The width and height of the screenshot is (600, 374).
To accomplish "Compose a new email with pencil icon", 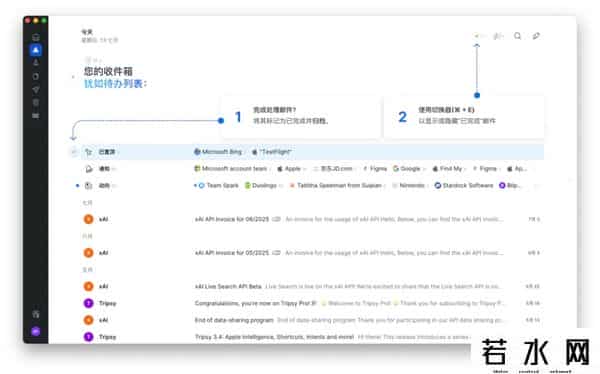I will click(536, 36).
